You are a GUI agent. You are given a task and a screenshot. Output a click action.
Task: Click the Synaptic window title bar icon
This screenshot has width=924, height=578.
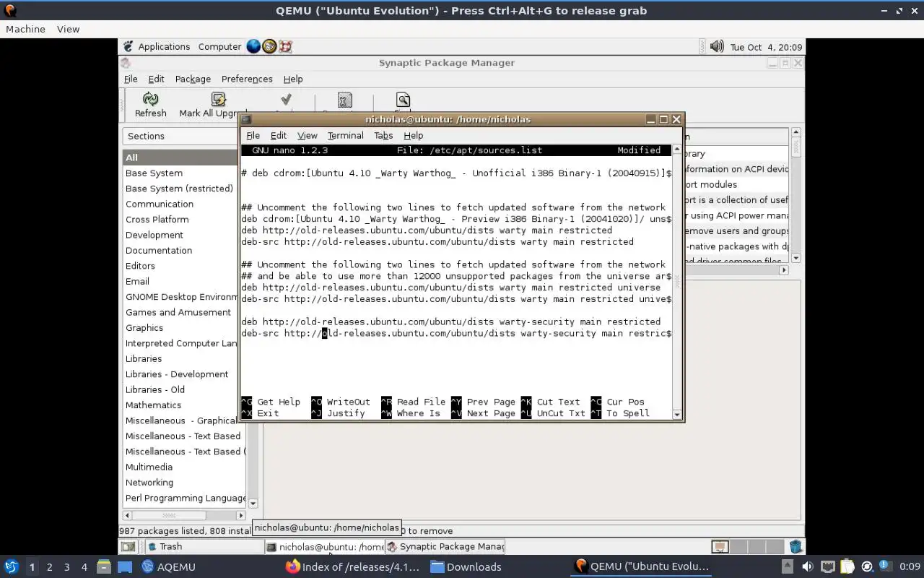126,63
